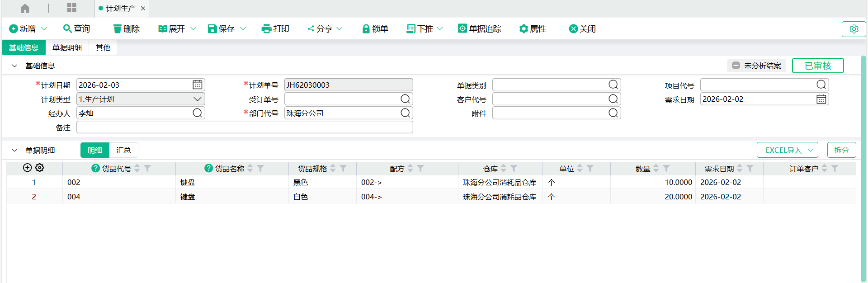Click the 删除 delete button
Viewport: 868px width, 283px height.
(126, 29)
